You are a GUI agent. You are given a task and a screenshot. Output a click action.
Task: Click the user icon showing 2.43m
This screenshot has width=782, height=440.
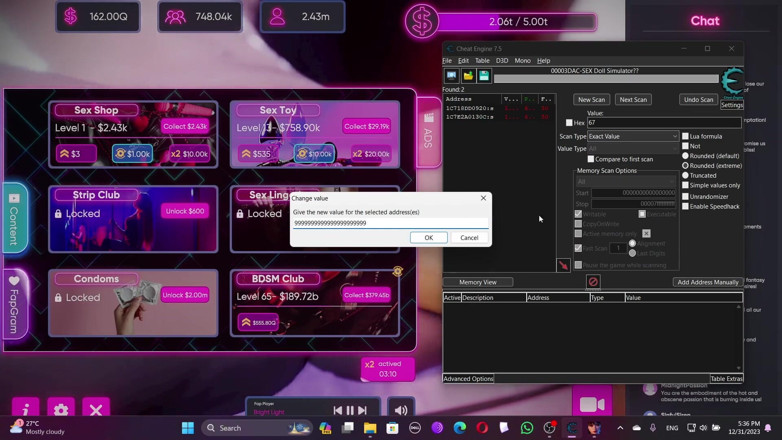(x=277, y=17)
